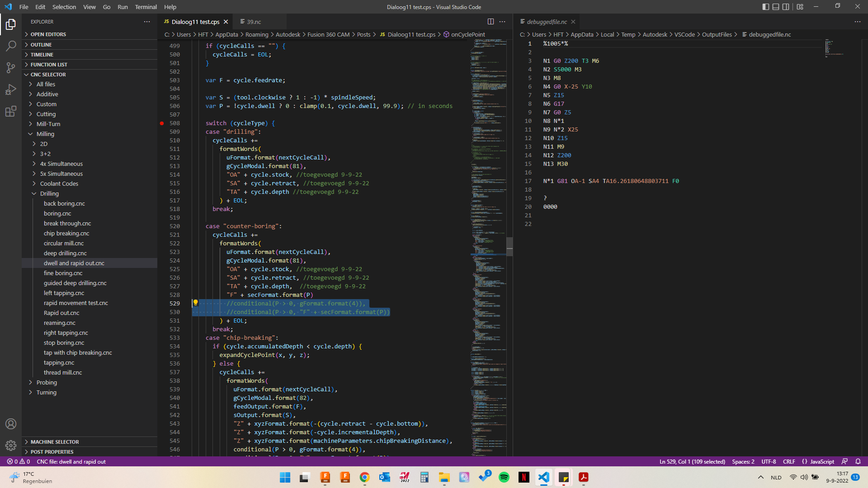Open the Source Control view
The width and height of the screenshot is (868, 488).
(x=11, y=68)
